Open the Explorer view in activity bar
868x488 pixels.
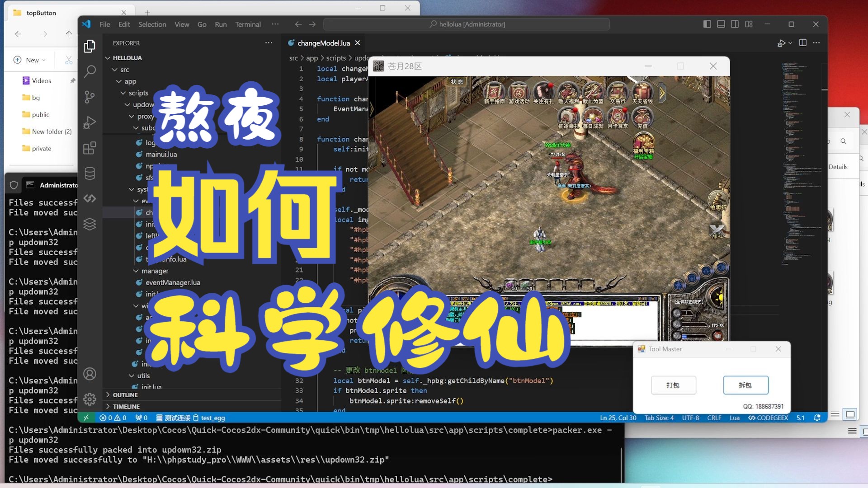90,46
